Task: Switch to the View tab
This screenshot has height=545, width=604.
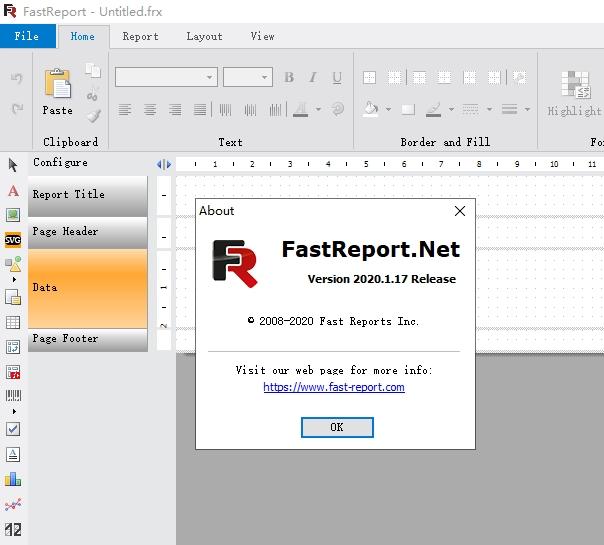Action: coord(262,36)
